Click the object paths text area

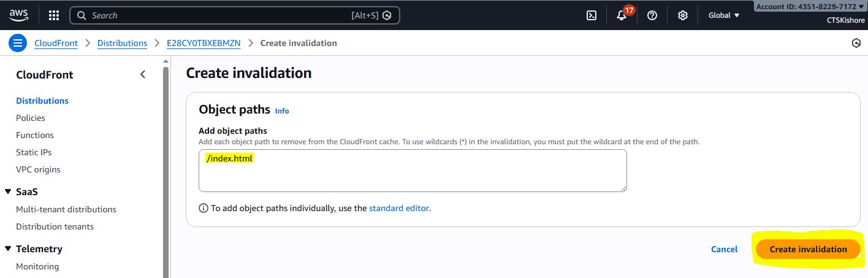[413, 175]
